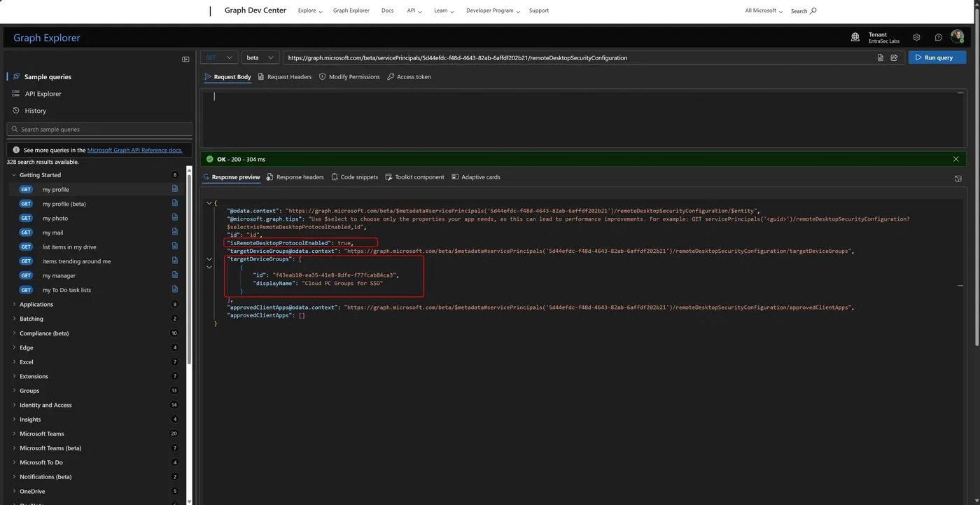
Task: Click the document icon inside the URL bar
Action: pos(881,57)
